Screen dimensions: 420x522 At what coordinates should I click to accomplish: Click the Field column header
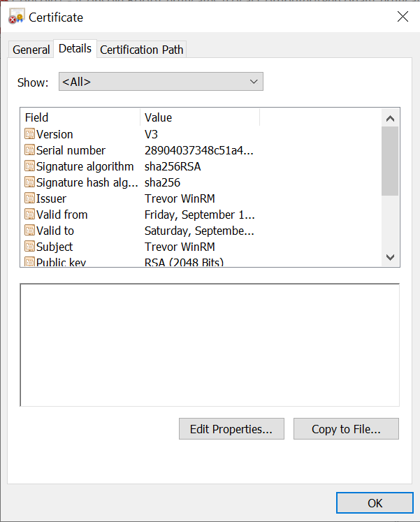click(80, 117)
